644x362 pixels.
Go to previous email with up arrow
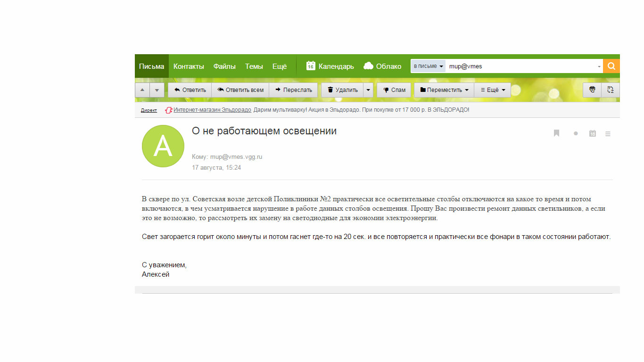click(142, 90)
